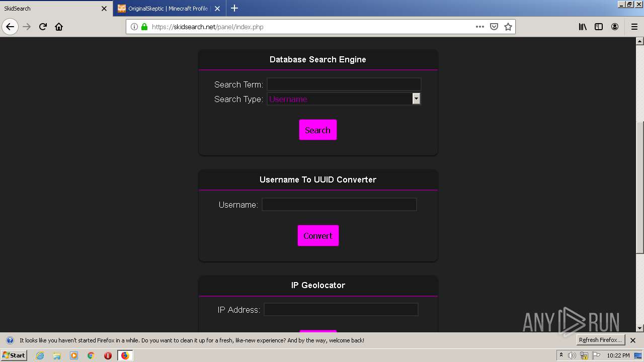Open the volume control in tray

(x=572, y=355)
